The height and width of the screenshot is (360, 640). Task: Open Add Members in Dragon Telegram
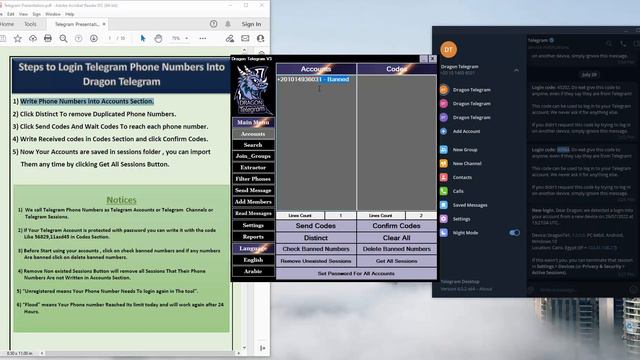point(253,202)
